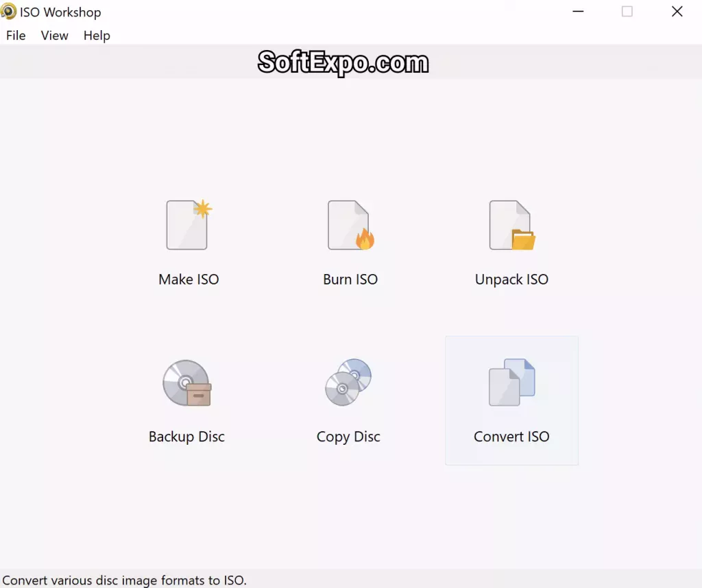The height and width of the screenshot is (588, 702).
Task: Open the Help menu
Action: 97,36
